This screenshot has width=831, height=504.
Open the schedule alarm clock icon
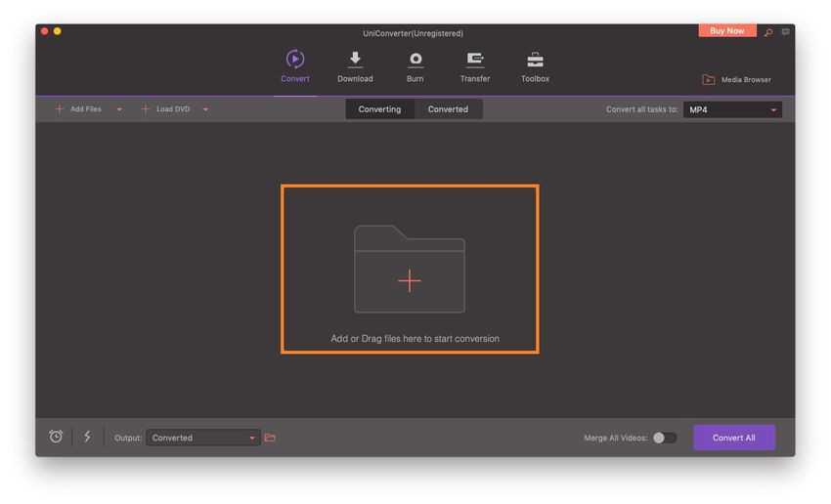(56, 437)
